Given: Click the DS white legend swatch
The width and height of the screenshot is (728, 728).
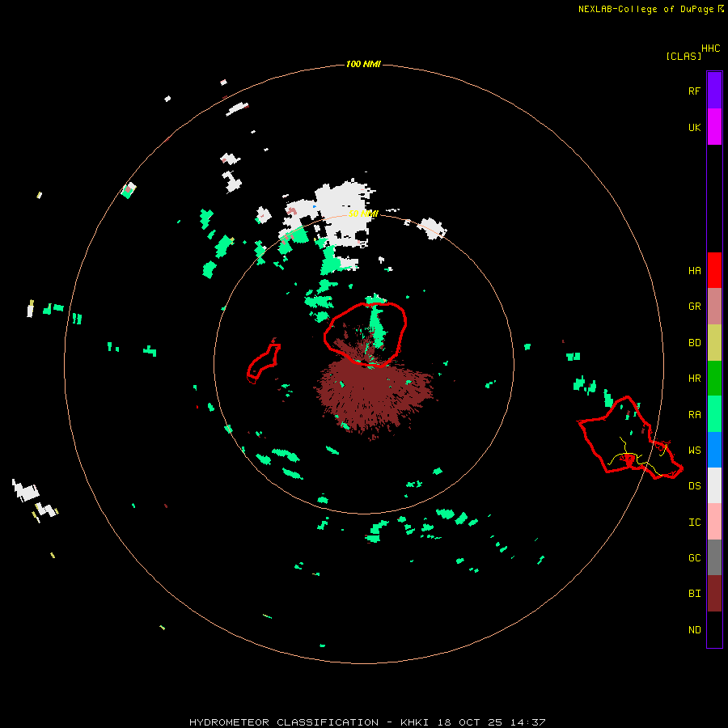Looking at the screenshot, I should pos(714,485).
